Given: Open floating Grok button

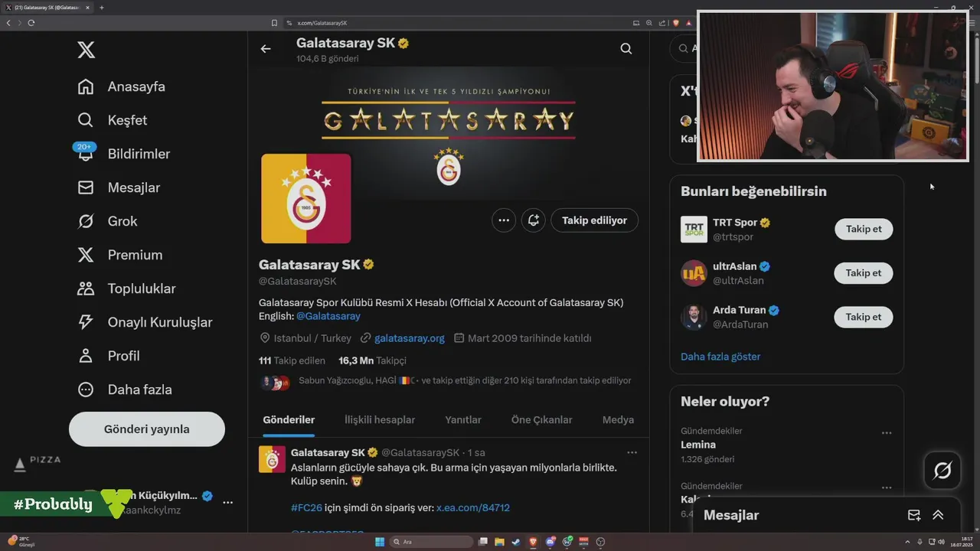Looking at the screenshot, I should pyautogui.click(x=942, y=471).
